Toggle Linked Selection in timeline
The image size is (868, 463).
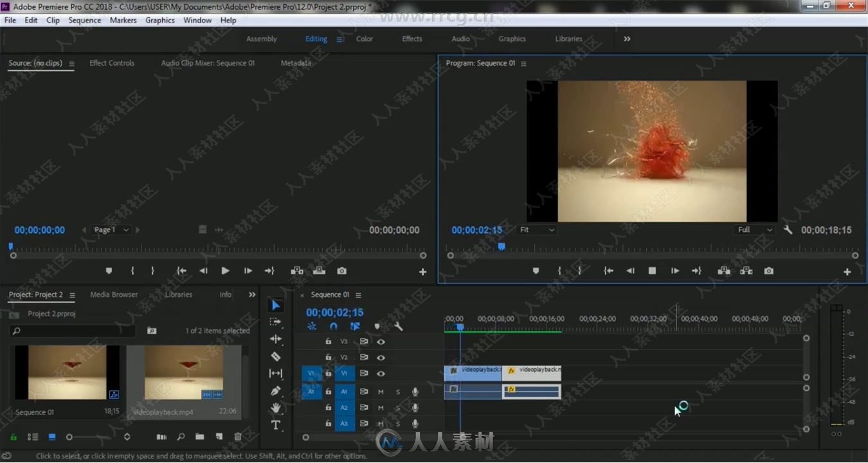point(355,327)
